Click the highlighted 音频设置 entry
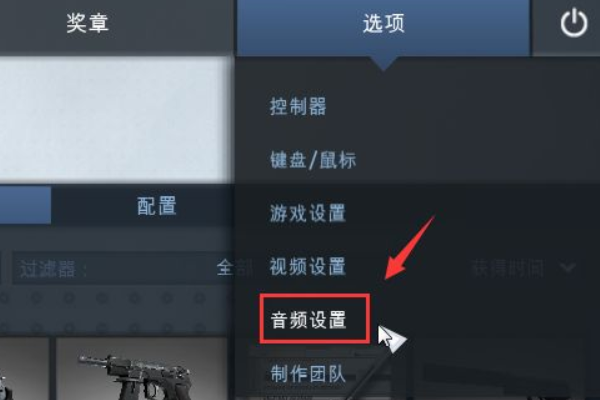Screen dimensions: 600x400 315,319
